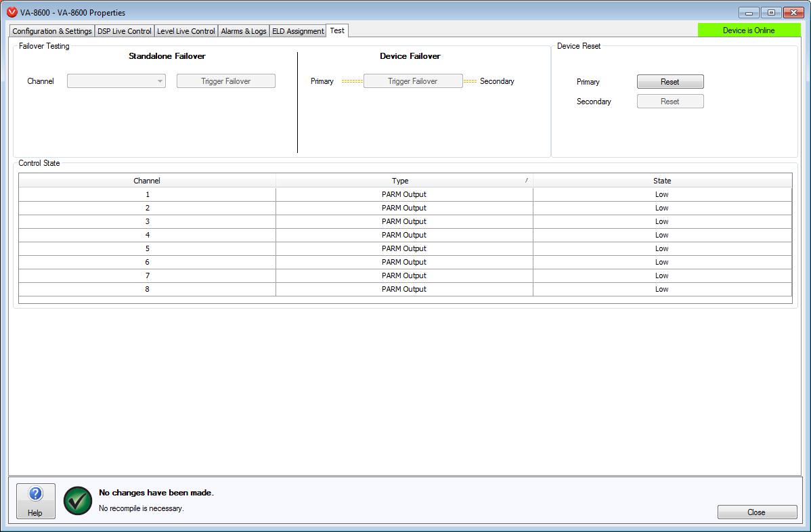Click the Low state of channel 7
Viewport: 811px width, 532px height.
point(662,275)
